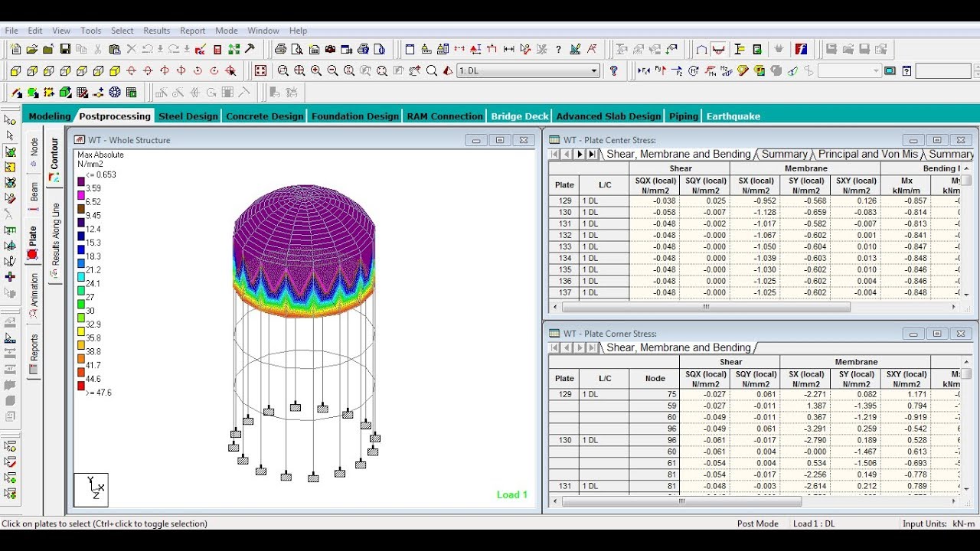This screenshot has width=980, height=551.
Task: Open the Beam vertical side tab
Action: (x=34, y=195)
